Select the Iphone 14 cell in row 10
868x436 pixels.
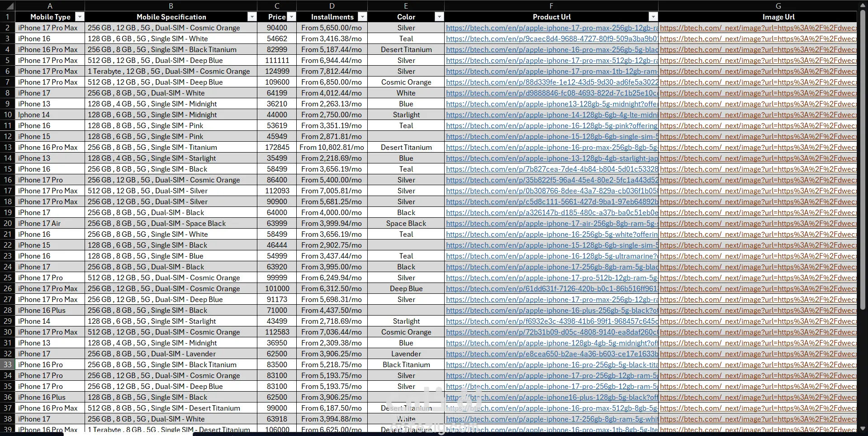[x=50, y=115]
